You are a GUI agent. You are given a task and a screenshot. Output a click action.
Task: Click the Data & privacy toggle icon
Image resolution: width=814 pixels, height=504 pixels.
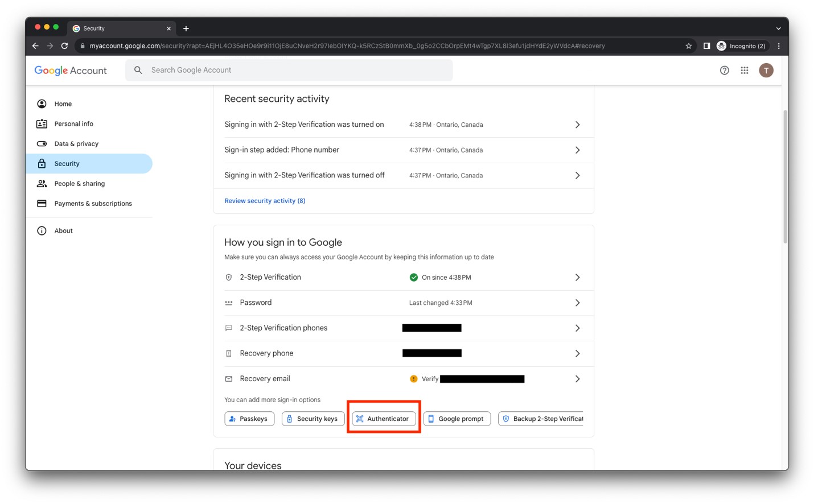(x=42, y=144)
